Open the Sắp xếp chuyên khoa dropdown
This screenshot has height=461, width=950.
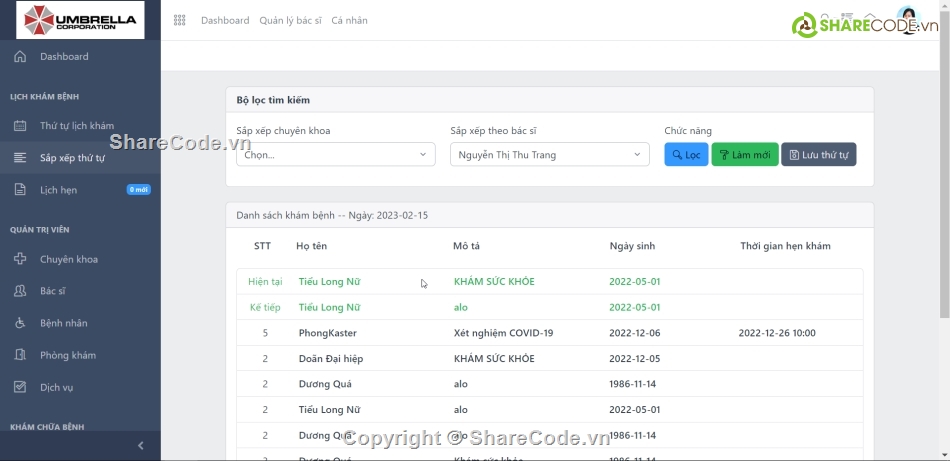tap(335, 155)
